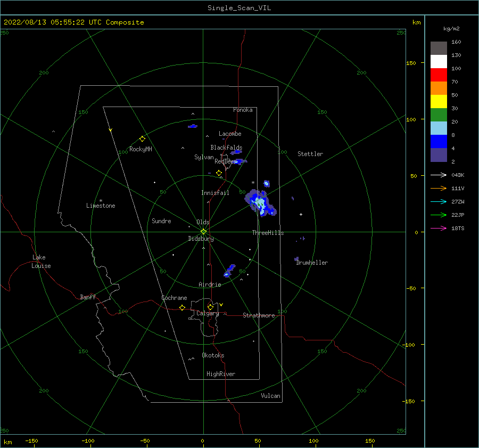The height and width of the screenshot is (448, 479).
Task: Click the Stettler label
Action: coord(310,154)
